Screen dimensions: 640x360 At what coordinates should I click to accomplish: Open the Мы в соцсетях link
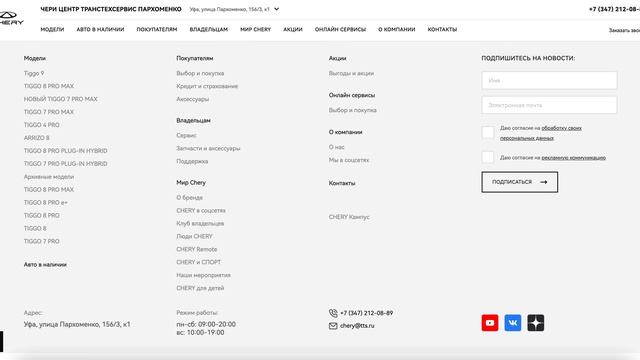point(349,160)
